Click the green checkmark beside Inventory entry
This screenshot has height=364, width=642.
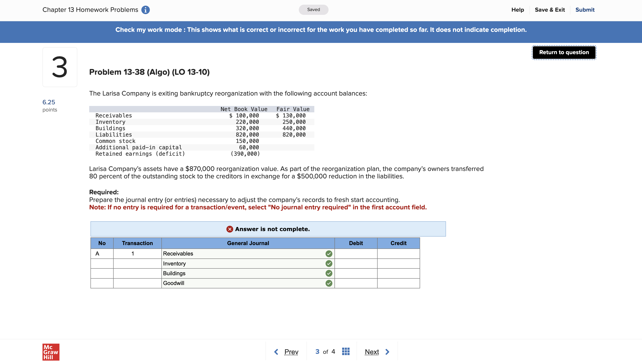pos(329,263)
